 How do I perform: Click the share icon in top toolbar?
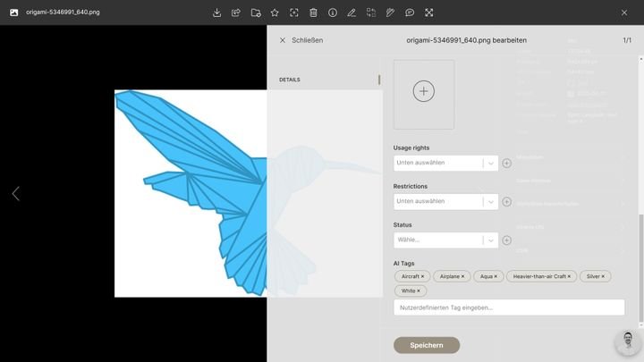236,13
